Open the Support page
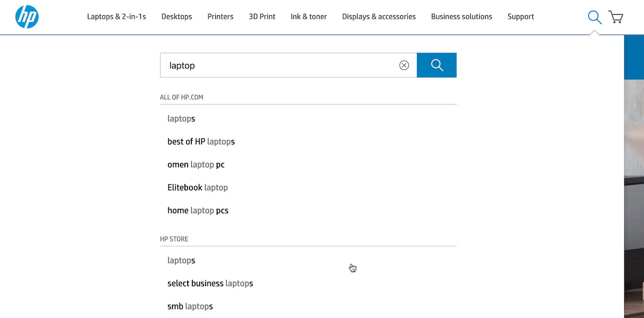This screenshot has height=318, width=644. (521, 17)
